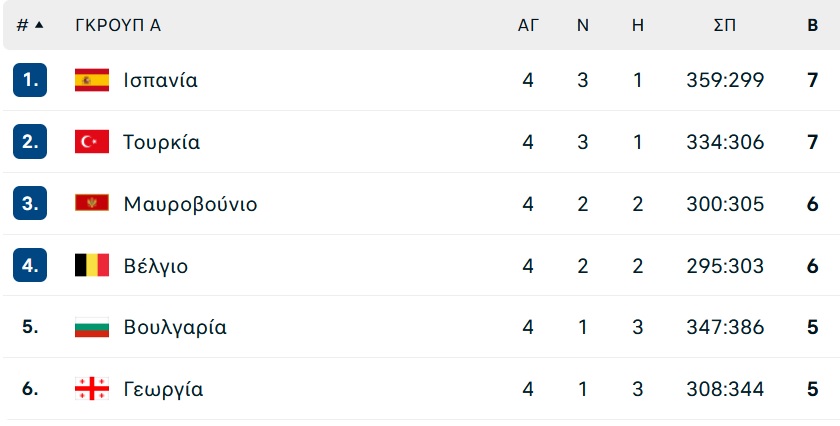Open the Βουλγαρία team link

pos(175,327)
